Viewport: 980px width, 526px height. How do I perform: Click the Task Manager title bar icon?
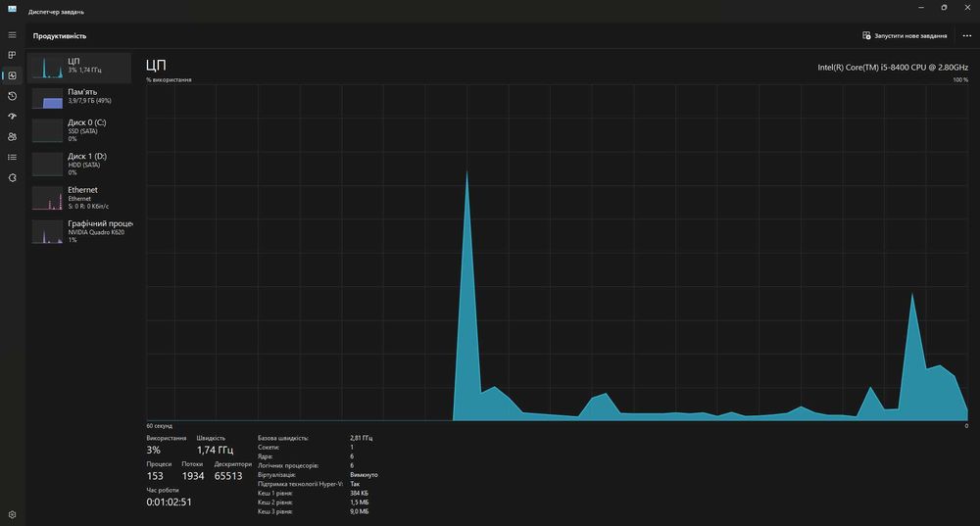pos(12,10)
